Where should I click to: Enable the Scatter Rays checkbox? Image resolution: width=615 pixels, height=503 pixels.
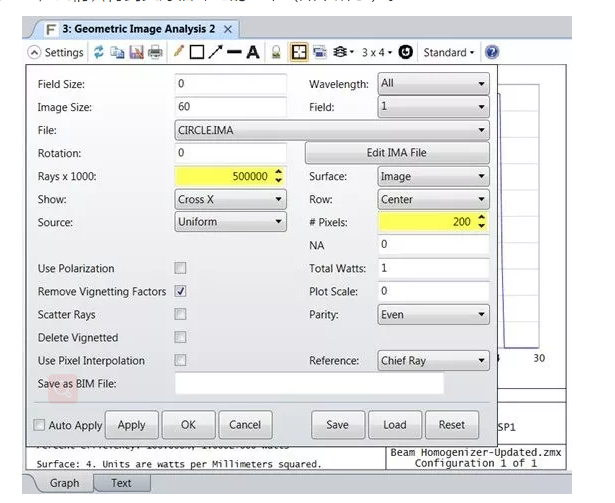point(180,314)
